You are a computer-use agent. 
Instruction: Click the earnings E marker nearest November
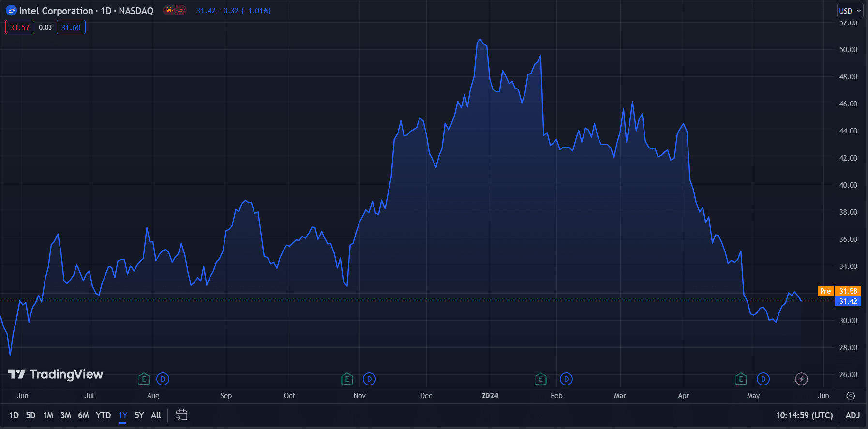(x=347, y=379)
